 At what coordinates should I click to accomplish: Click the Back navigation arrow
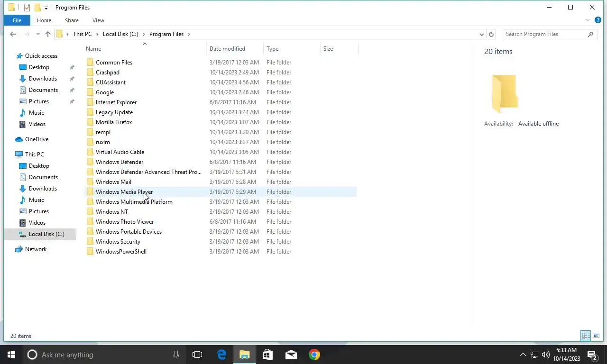pyautogui.click(x=13, y=34)
